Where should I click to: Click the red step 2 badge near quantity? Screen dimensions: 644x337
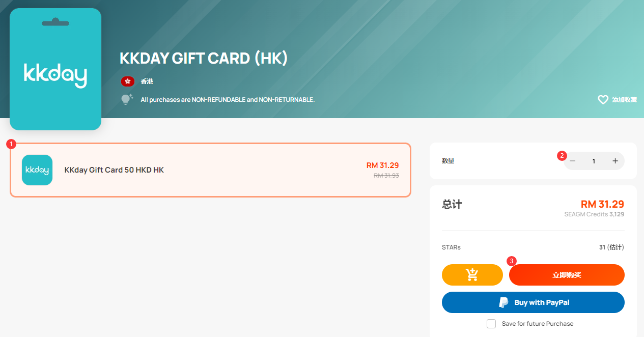pyautogui.click(x=562, y=156)
